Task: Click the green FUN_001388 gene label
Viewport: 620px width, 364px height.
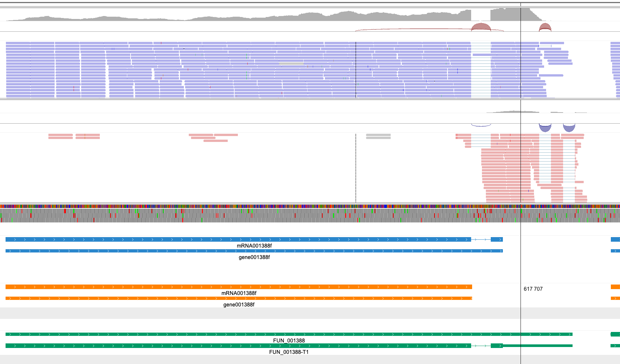Action: click(x=289, y=340)
